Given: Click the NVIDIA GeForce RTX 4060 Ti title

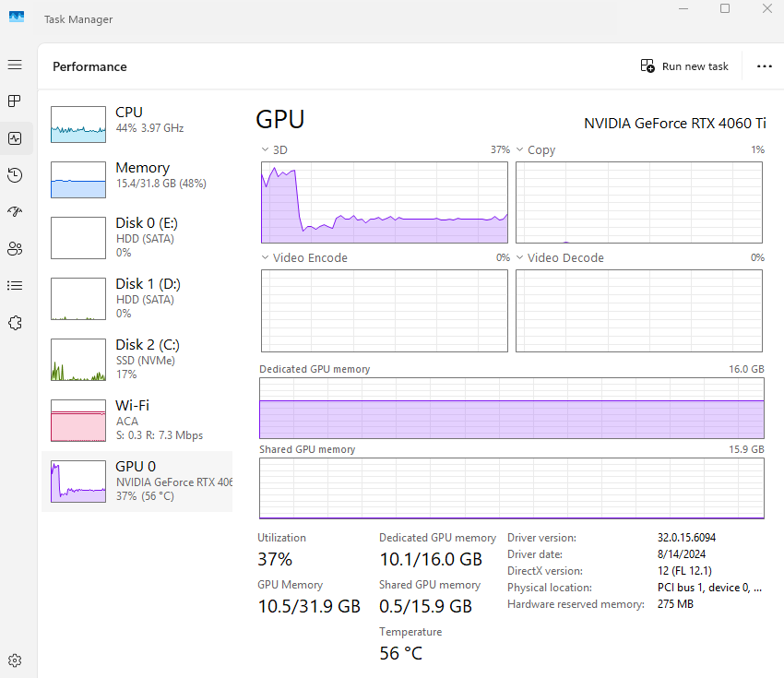Looking at the screenshot, I should (675, 124).
